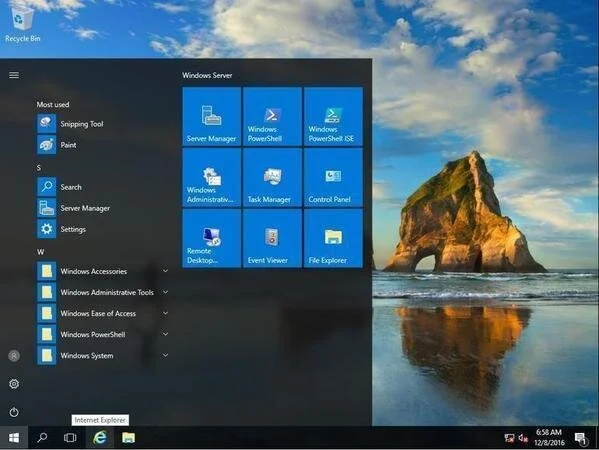Click the Windows System folder label
Screen dimensions: 599x450
[x=87, y=356]
